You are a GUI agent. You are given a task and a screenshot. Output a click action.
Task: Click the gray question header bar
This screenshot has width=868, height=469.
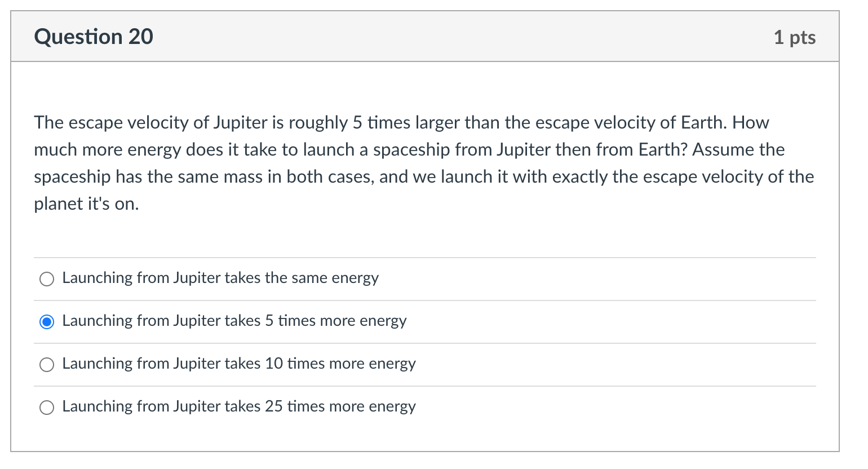tap(425, 37)
